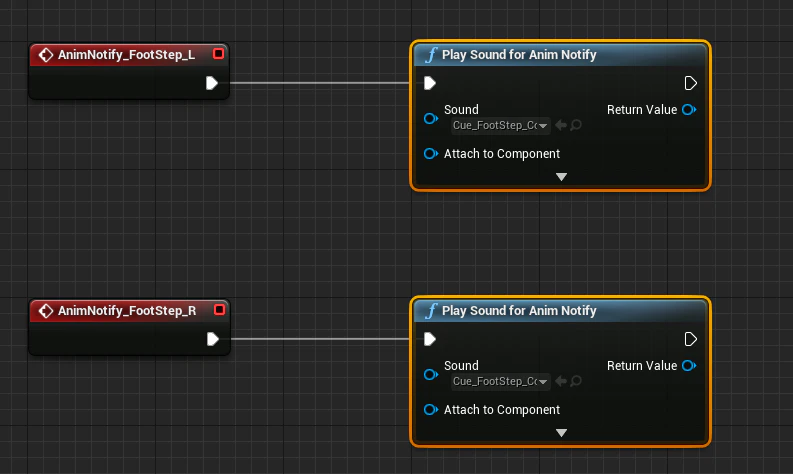Click the exec output pin of AnimNotify_FootStep_R
The image size is (793, 474).
click(x=213, y=339)
